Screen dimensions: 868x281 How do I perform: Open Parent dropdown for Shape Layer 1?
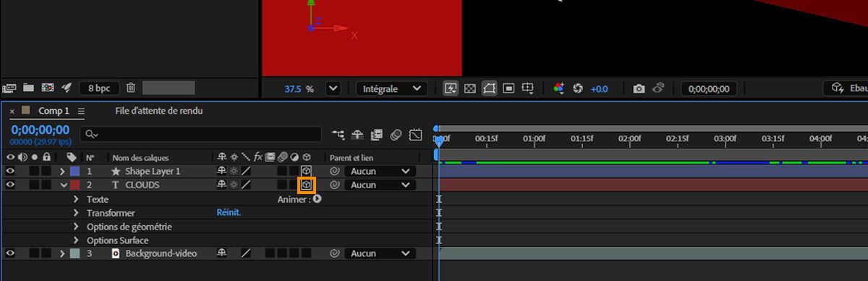pos(380,172)
